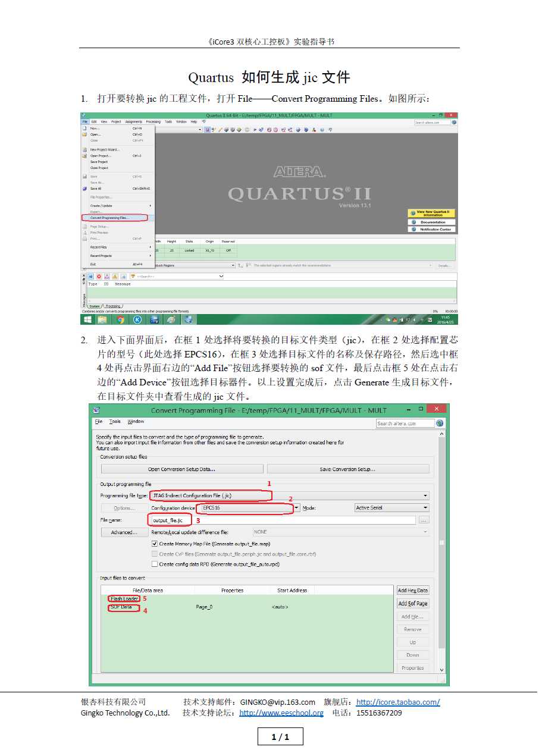
Task: Open the Mode Active Serial dropdown
Action: 391,508
